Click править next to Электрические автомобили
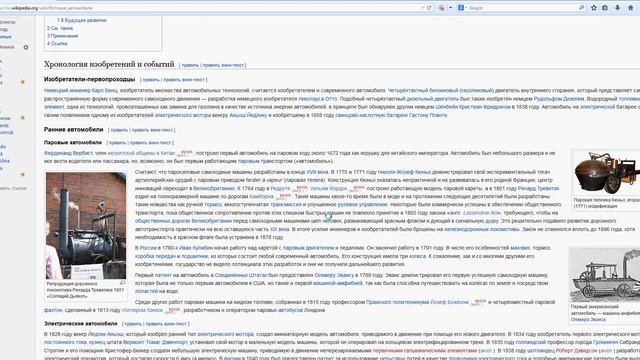The width and height of the screenshot is (640, 360). click(x=133, y=324)
